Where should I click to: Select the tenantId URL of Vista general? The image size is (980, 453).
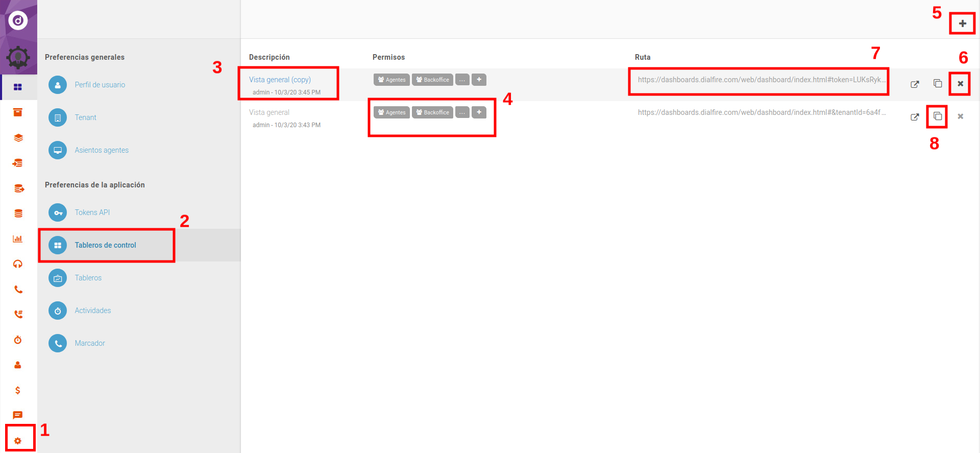[x=762, y=112]
